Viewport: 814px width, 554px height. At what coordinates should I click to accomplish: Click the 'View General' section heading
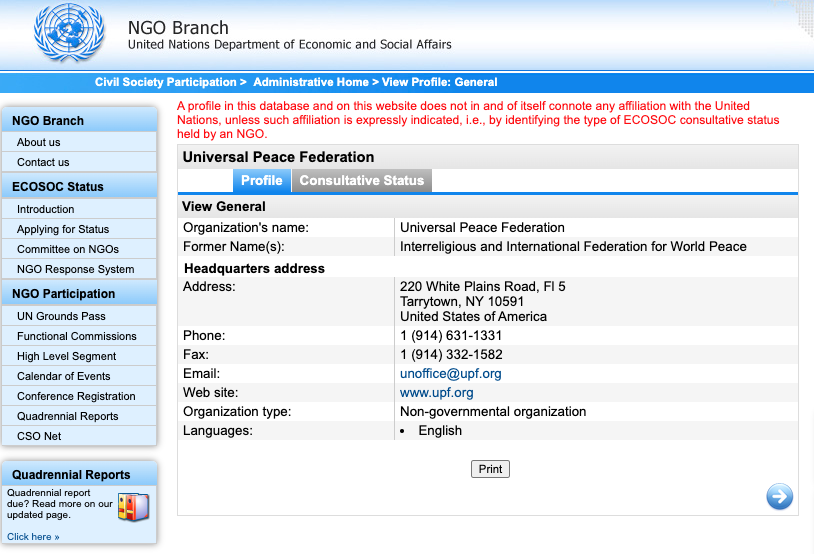point(224,207)
